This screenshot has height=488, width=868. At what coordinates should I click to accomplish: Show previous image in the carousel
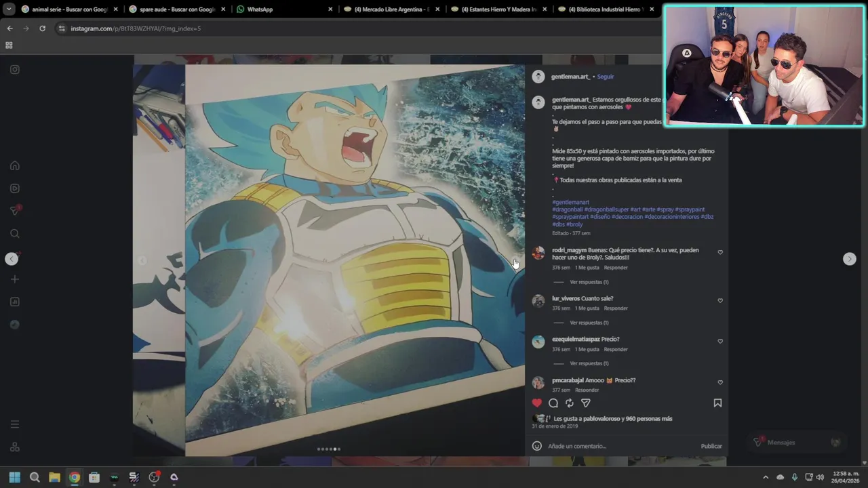click(x=142, y=260)
